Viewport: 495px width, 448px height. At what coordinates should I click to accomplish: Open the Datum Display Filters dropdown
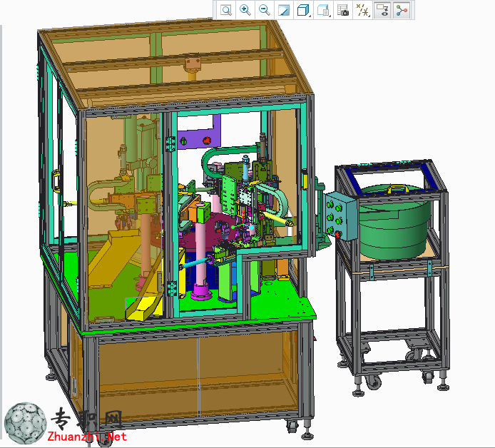point(363,10)
